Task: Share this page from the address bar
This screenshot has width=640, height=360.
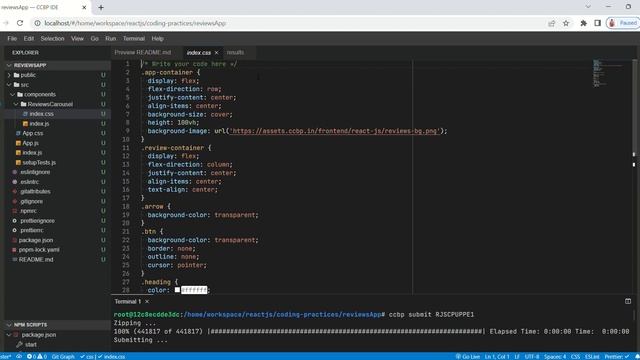Action: pyautogui.click(x=551, y=23)
